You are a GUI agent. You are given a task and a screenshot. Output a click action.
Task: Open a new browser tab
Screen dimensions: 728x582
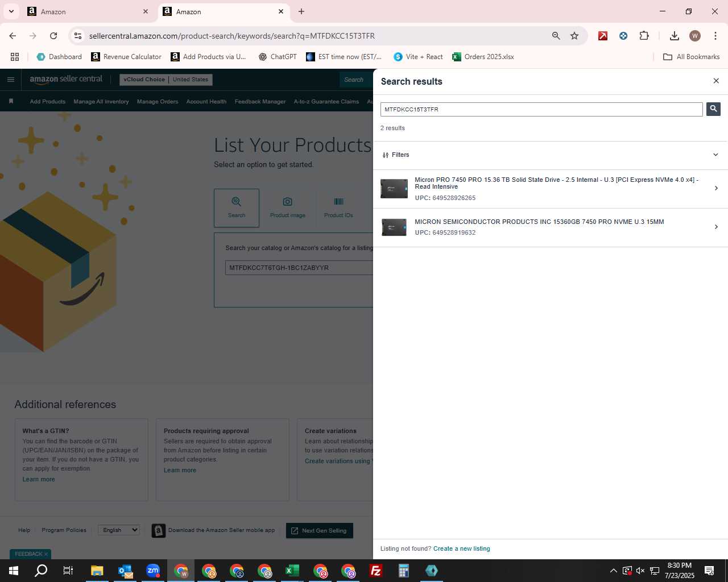click(301, 11)
